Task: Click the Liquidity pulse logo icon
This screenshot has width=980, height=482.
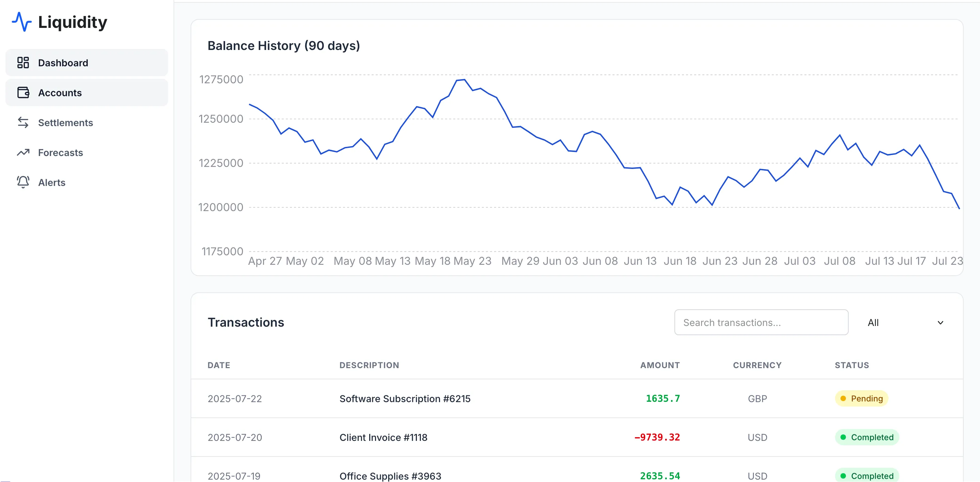Action: [22, 22]
